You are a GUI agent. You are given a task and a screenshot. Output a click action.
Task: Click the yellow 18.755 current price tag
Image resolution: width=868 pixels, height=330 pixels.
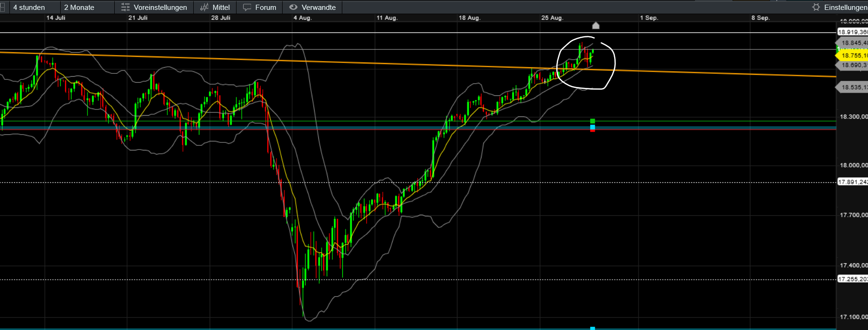852,55
